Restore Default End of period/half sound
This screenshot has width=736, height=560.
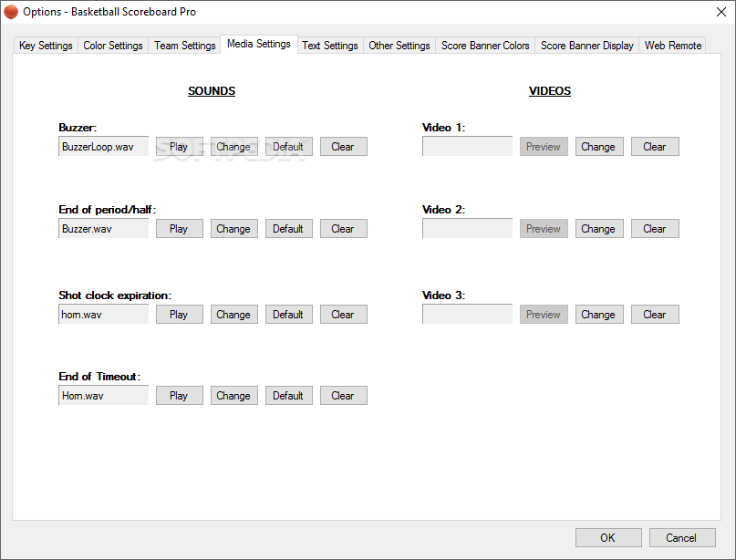pyautogui.click(x=289, y=229)
